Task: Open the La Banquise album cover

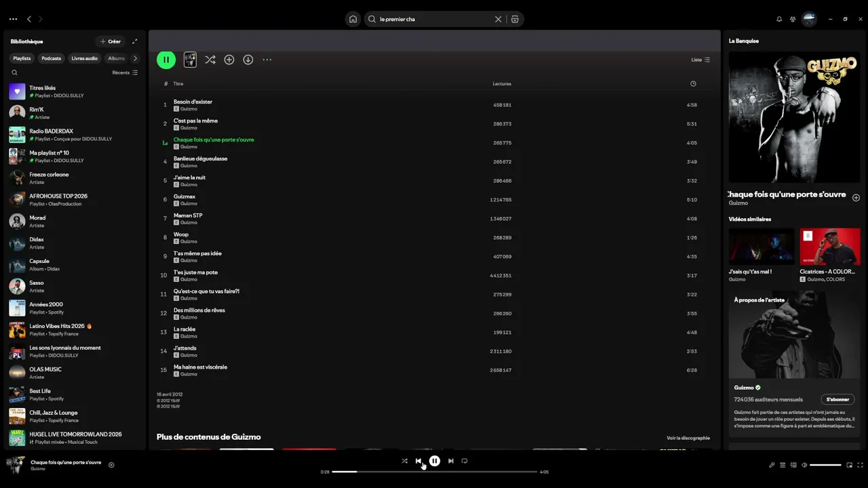Action: point(794,117)
